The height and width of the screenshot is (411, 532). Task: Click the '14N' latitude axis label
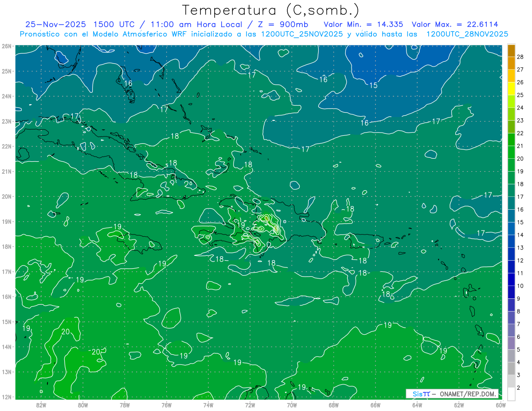[7, 347]
